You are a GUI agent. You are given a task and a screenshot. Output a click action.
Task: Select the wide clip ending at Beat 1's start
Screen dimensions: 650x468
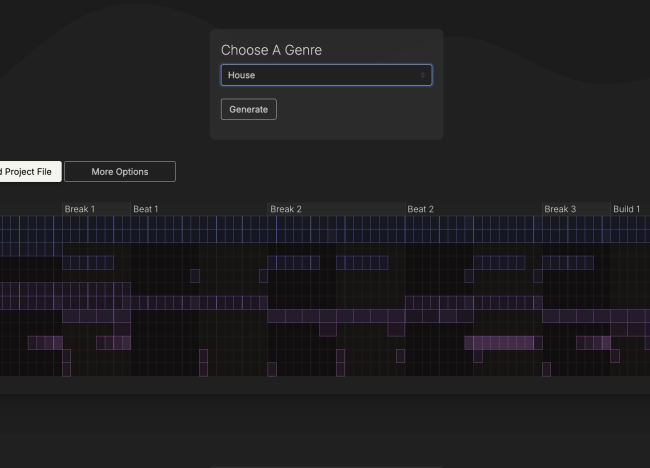[x=65, y=289]
